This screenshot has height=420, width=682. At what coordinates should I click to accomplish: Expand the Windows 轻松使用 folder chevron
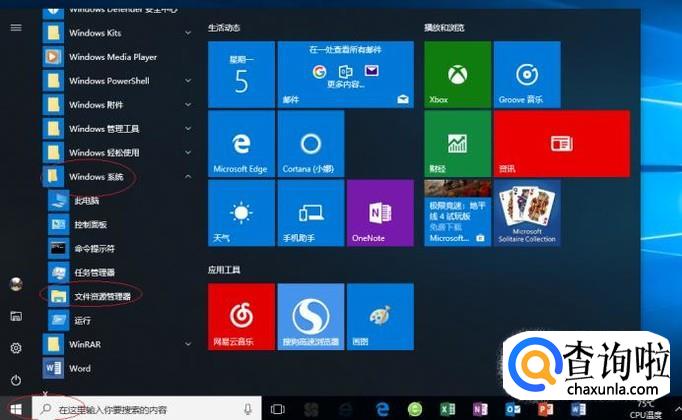pyautogui.click(x=188, y=153)
